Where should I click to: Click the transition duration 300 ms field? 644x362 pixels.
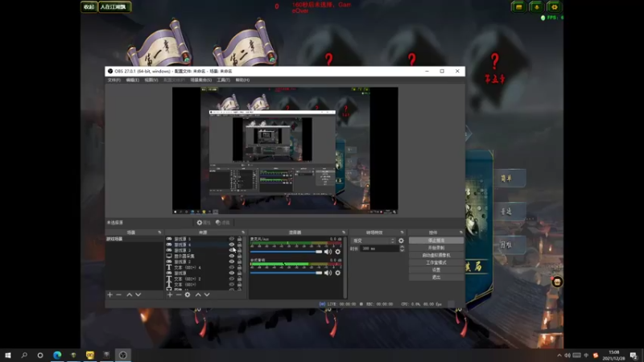pos(379,249)
